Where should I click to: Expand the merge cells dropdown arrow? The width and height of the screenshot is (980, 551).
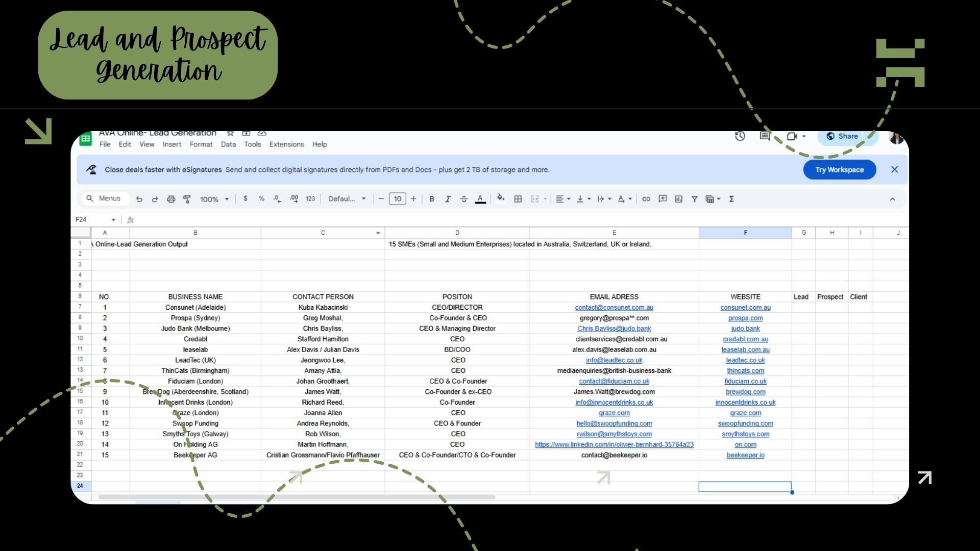click(x=545, y=199)
